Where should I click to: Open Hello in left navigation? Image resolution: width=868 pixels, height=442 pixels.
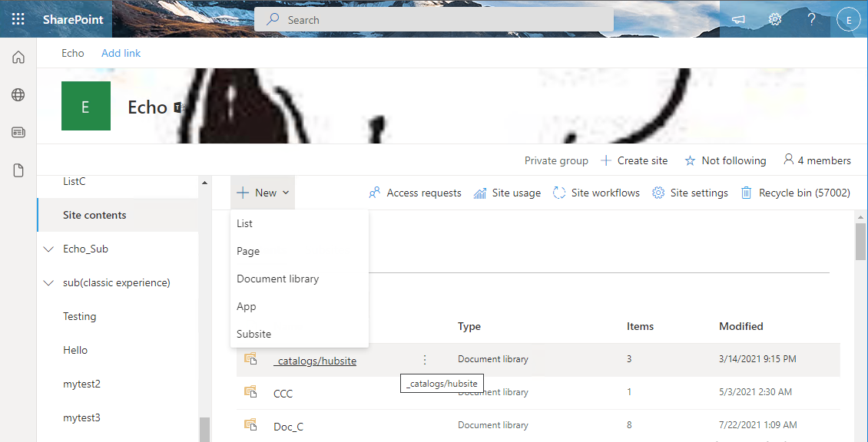75,350
